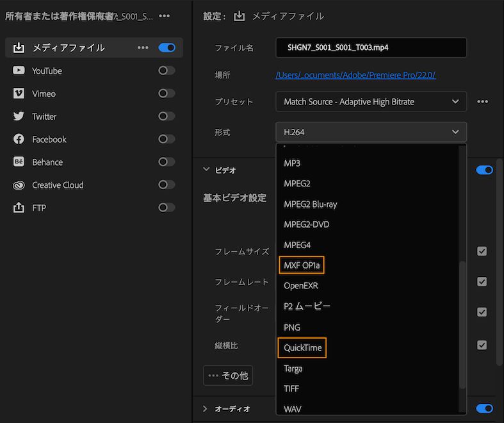Viewport: 504px width, 423px height.
Task: Click the ファイル名 text field
Action: tap(371, 48)
